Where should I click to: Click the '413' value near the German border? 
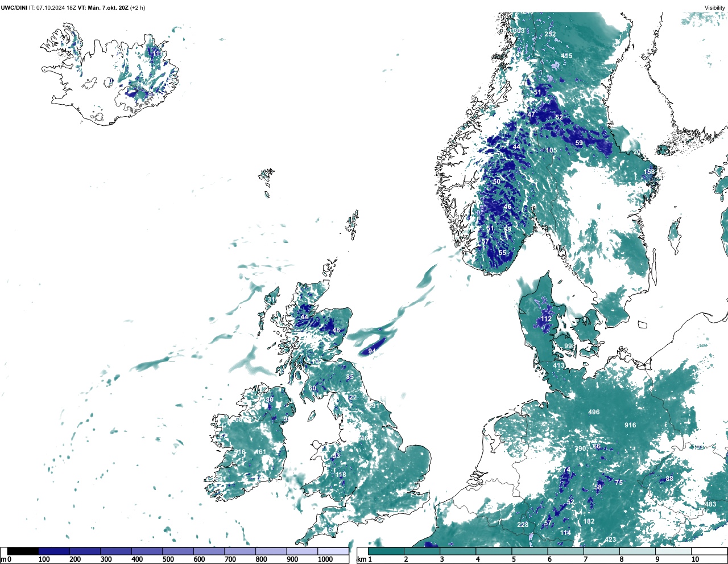(559, 366)
